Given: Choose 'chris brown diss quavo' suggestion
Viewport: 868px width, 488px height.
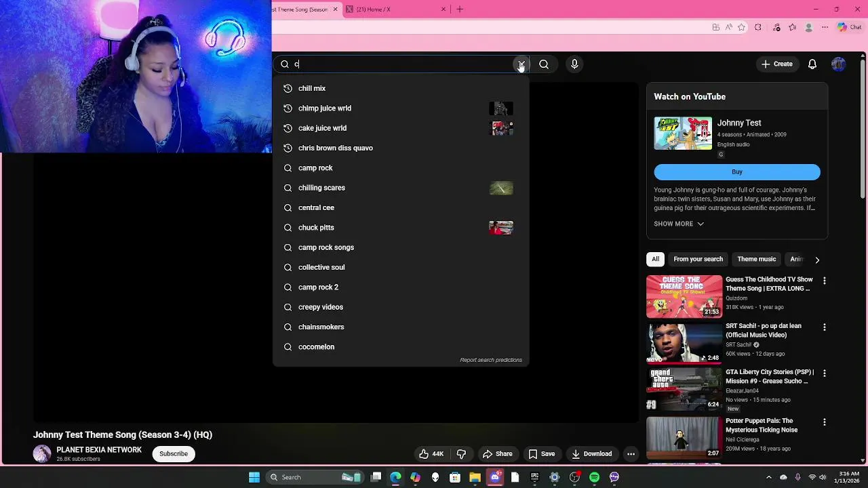Looking at the screenshot, I should coord(400,148).
